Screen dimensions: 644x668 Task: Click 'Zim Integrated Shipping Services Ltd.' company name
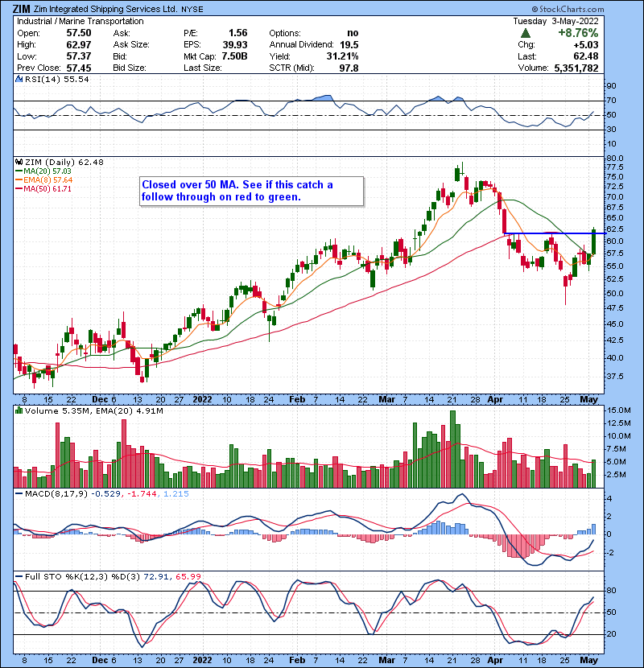click(x=105, y=9)
